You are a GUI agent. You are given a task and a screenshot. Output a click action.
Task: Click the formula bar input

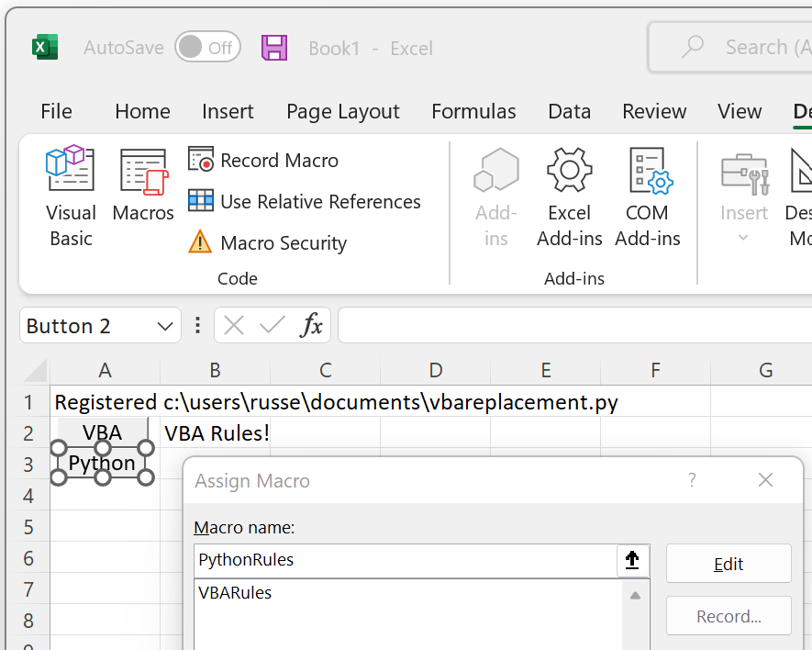(574, 326)
